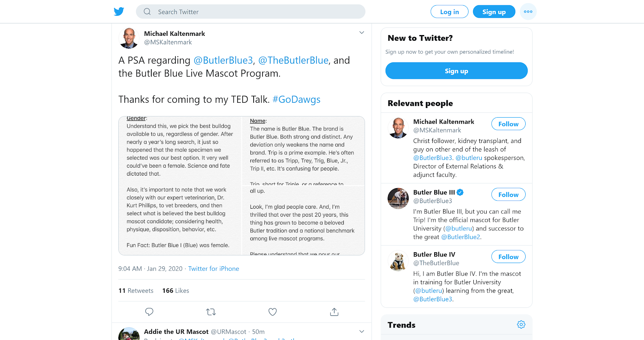Follow Butler Blue III
This screenshot has width=644, height=340.
pos(508,195)
